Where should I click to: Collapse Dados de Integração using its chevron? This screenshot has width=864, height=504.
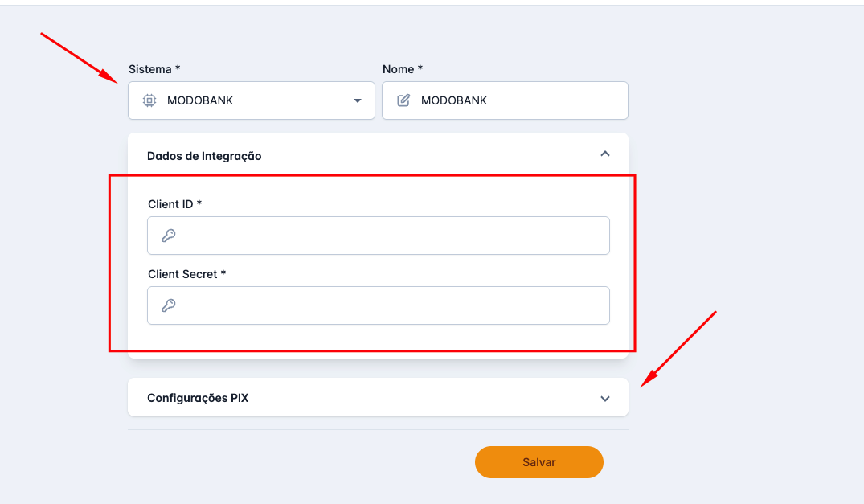coord(605,154)
